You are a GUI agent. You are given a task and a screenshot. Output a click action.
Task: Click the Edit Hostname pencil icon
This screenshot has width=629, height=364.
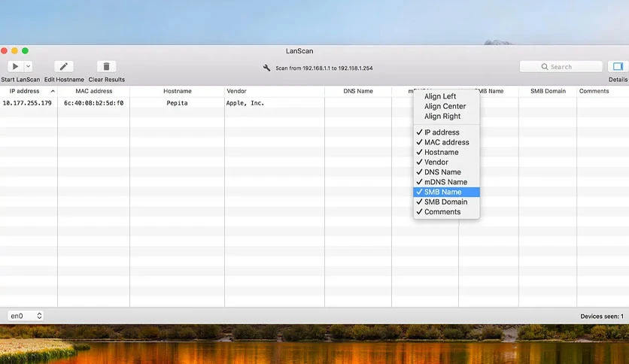click(x=64, y=66)
